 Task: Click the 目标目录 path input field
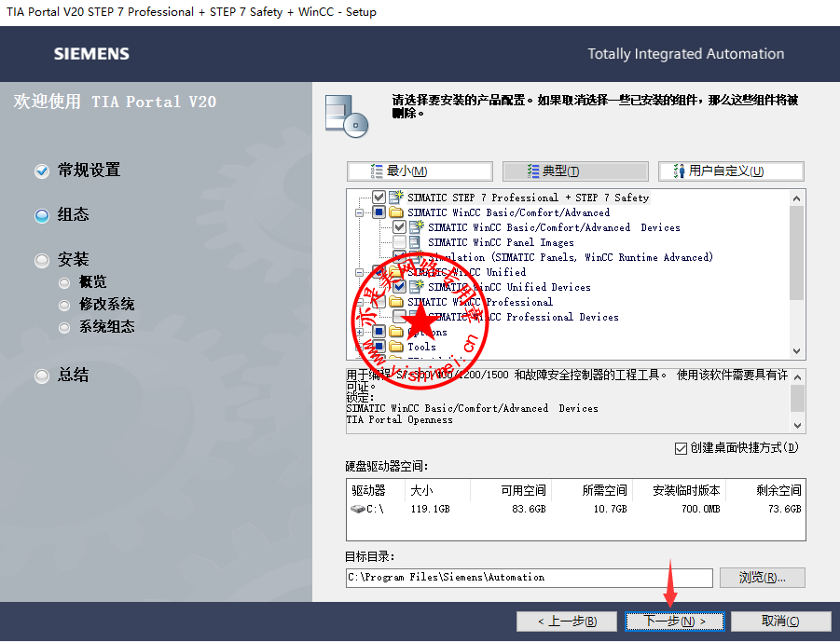tap(530, 577)
